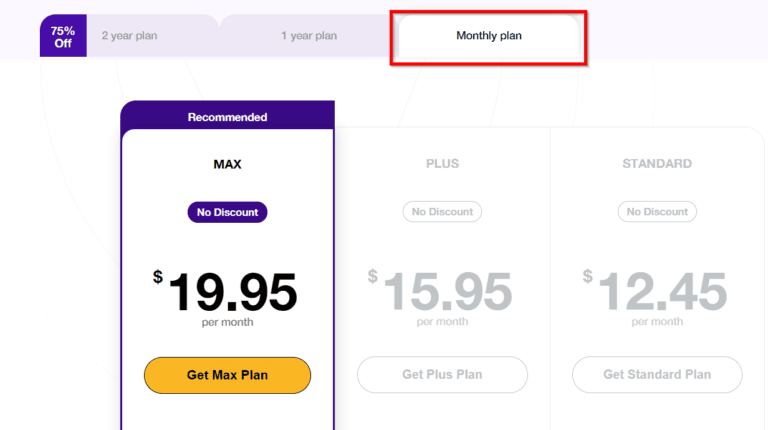This screenshot has width=768, height=430.
Task: Click the 75% Off badge
Action: point(63,36)
